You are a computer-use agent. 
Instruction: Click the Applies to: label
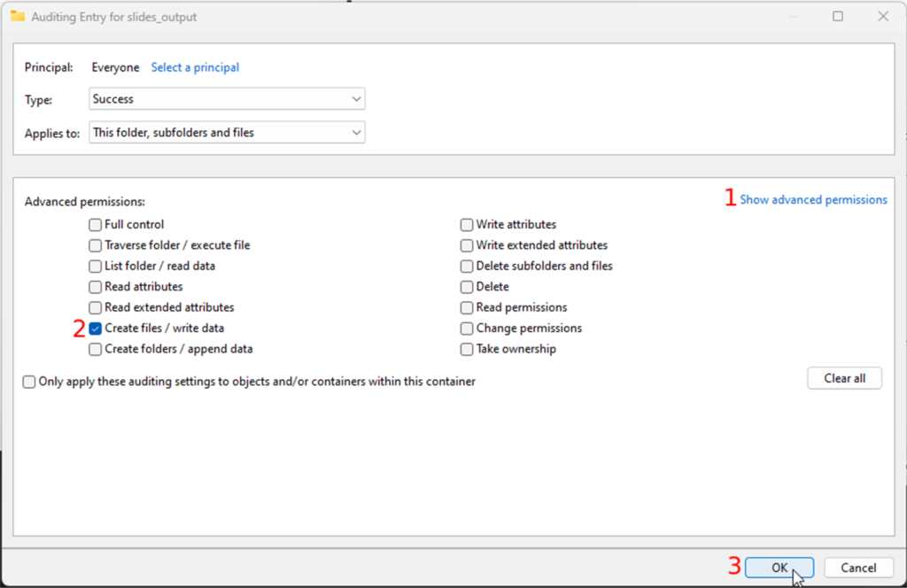pyautogui.click(x=52, y=134)
